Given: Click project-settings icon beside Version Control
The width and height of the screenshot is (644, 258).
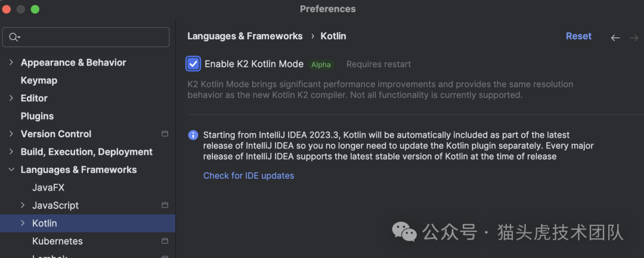Looking at the screenshot, I should (x=165, y=134).
